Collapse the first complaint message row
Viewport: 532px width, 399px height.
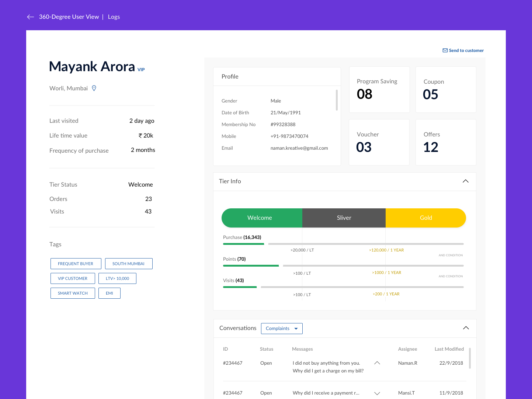(377, 363)
